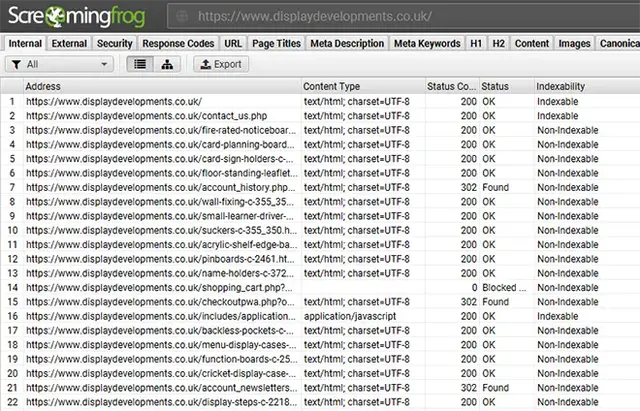The width and height of the screenshot is (640, 411).
Task: Select the fire-rated-noticeboard URL row
Action: (161, 130)
